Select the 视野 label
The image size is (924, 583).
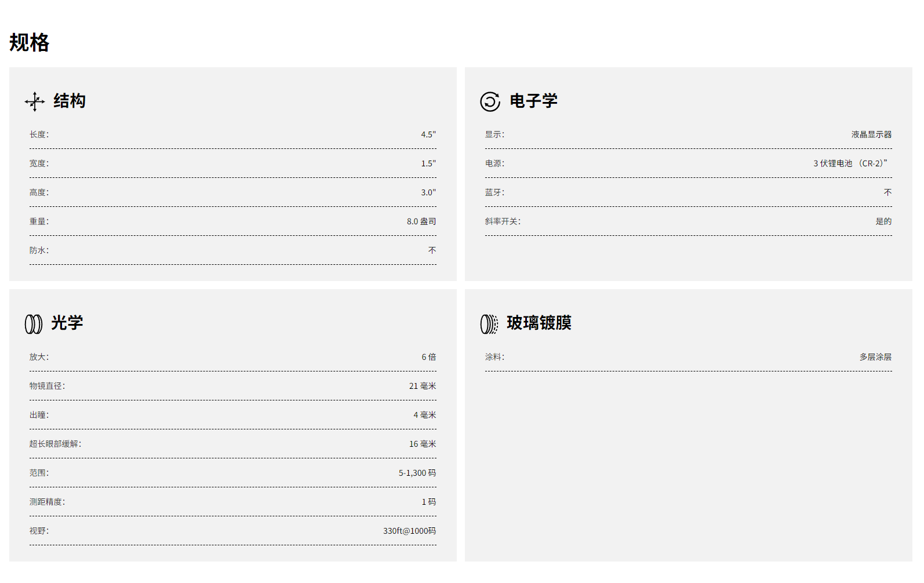pos(39,531)
